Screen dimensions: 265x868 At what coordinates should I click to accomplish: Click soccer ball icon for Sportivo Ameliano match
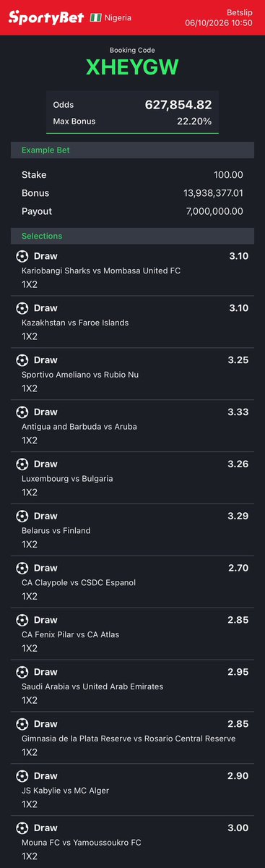click(22, 360)
